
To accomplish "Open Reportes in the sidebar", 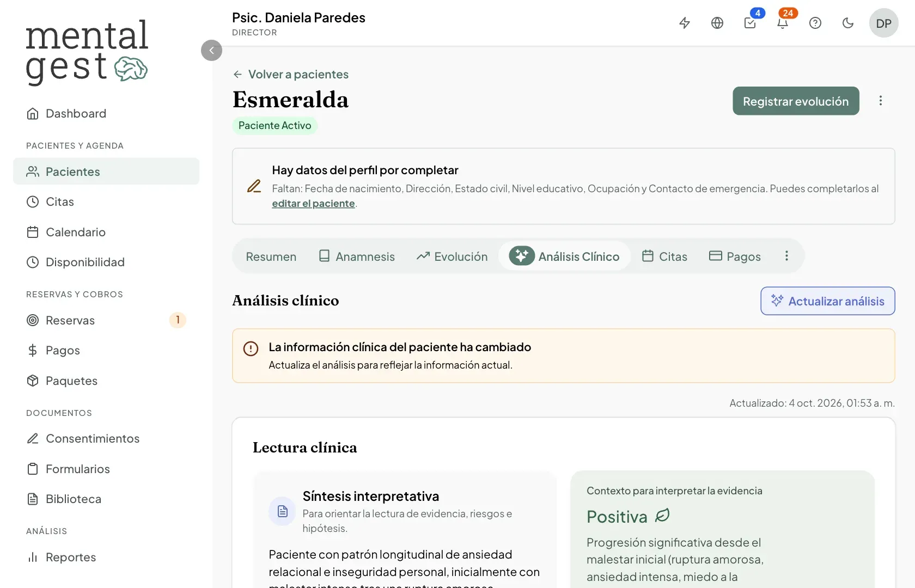I will pos(106,557).
